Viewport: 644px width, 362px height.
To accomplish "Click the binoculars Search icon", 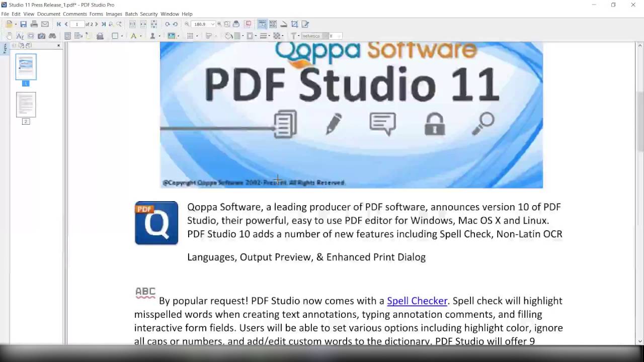I will pyautogui.click(x=52, y=36).
